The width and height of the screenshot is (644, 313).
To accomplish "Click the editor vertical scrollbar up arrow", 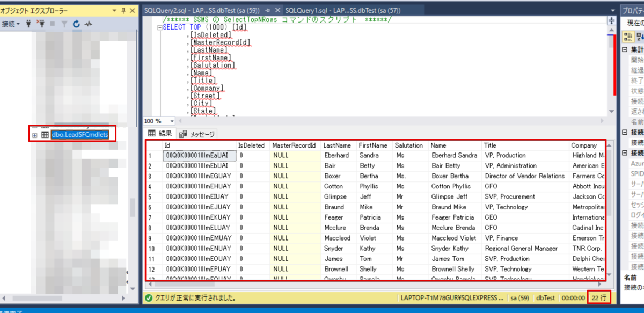I will [x=611, y=31].
